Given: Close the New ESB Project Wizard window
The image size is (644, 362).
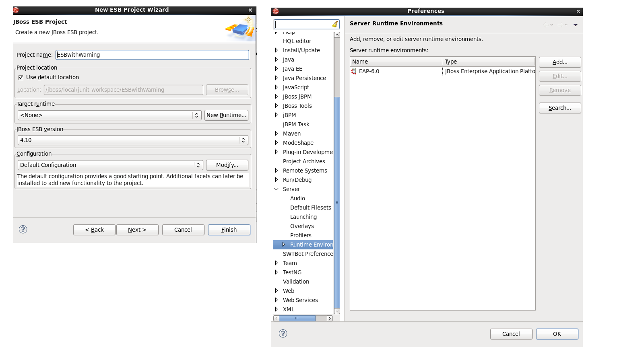Looking at the screenshot, I should (250, 10).
